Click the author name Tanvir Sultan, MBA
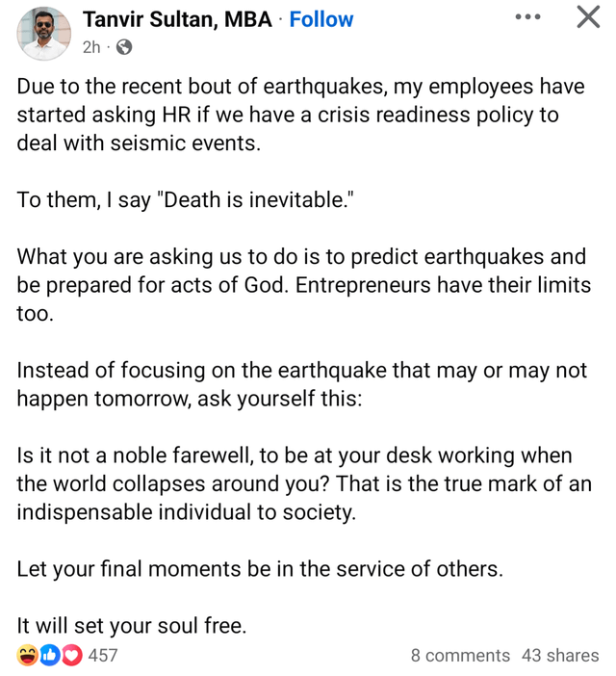The height and width of the screenshot is (676, 616). pyautogui.click(x=177, y=19)
